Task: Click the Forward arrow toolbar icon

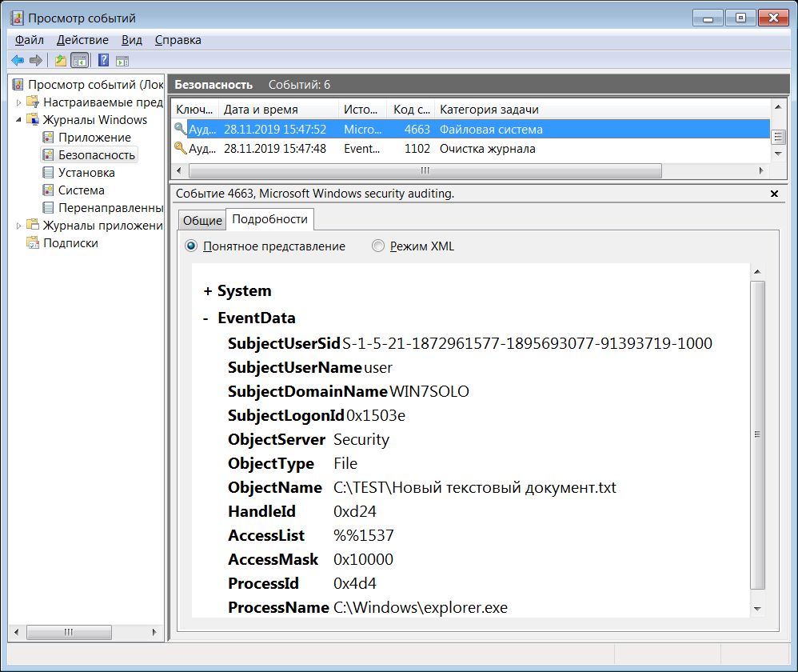Action: point(36,61)
